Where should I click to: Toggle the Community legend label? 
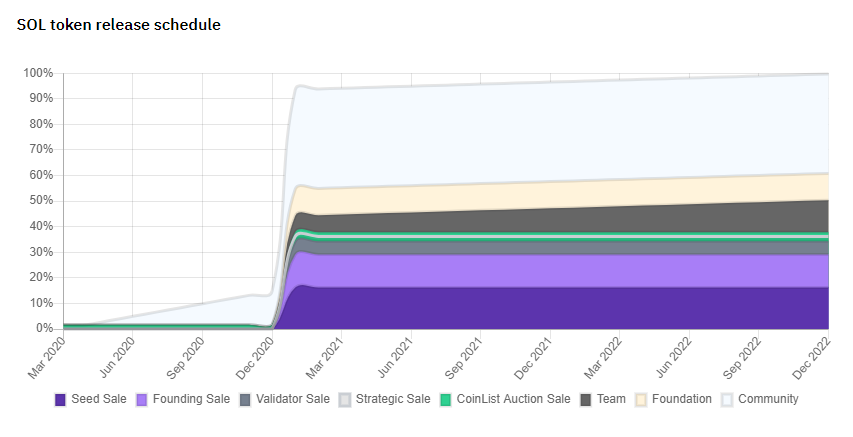[768, 399]
